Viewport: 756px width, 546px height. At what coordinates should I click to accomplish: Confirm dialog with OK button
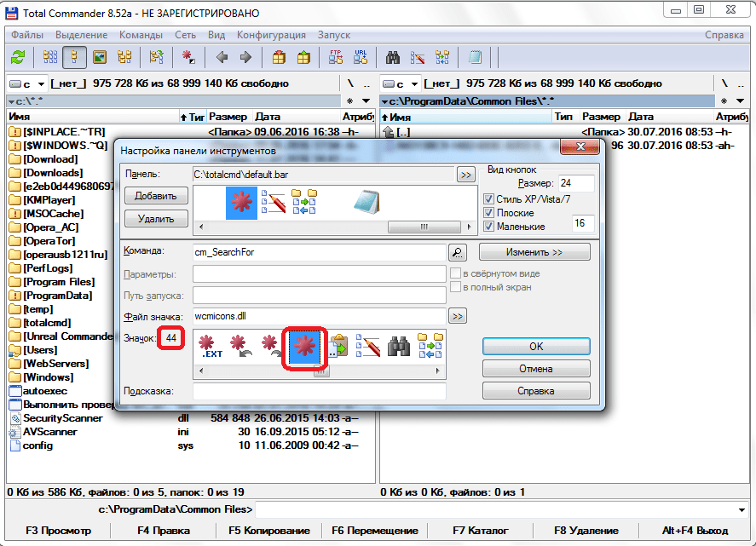pos(536,347)
